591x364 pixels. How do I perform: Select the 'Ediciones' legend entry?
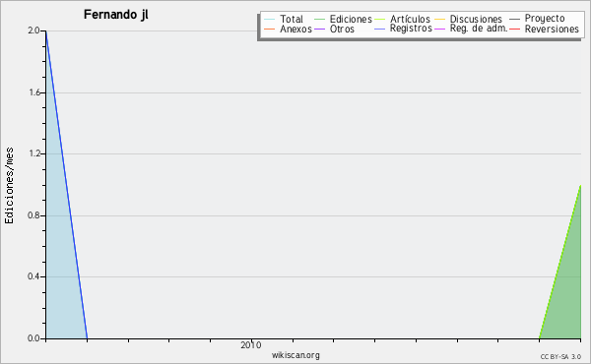(x=351, y=19)
